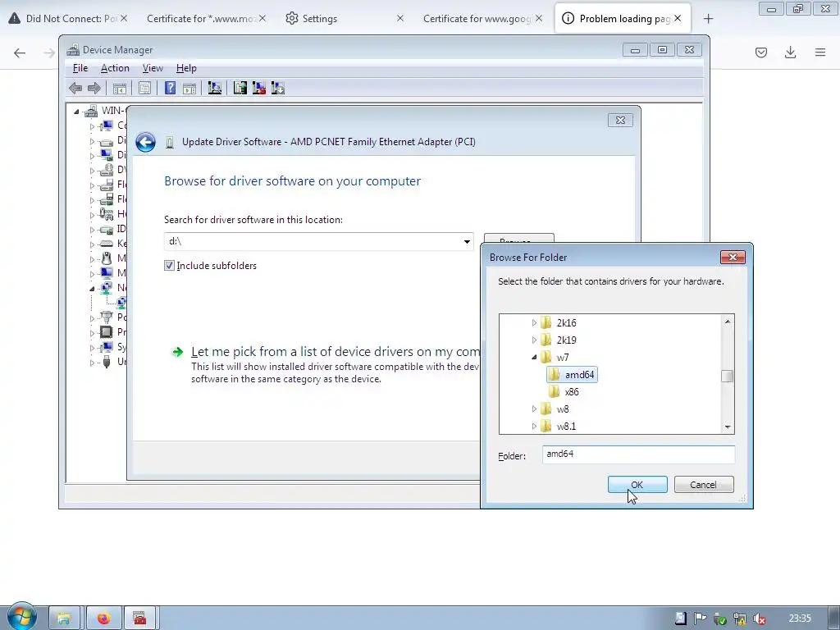Click the Uninstall device toolbar icon with red X
Viewport: 840px width, 630px height.
[259, 88]
